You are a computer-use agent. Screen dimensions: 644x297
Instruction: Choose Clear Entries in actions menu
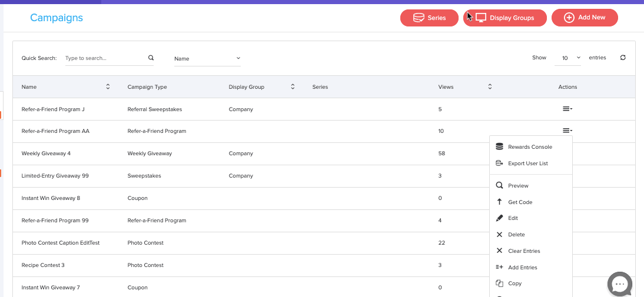(523, 251)
